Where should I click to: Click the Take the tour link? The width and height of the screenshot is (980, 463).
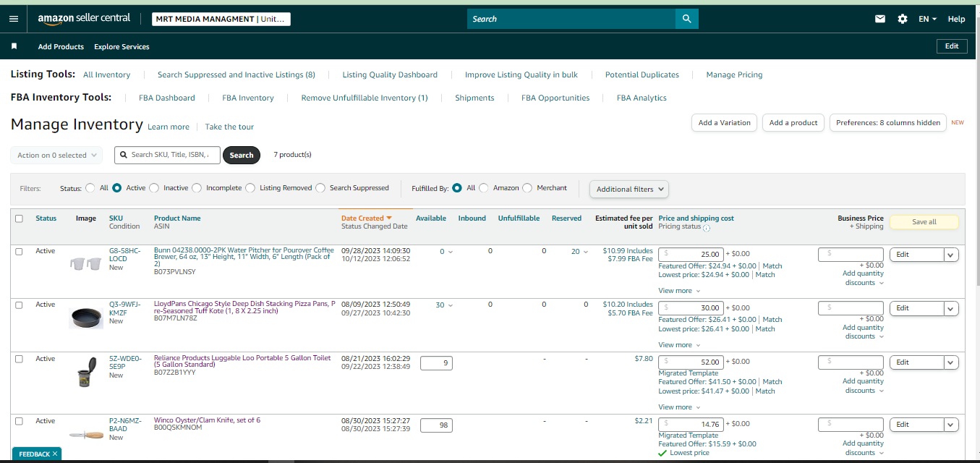click(229, 127)
